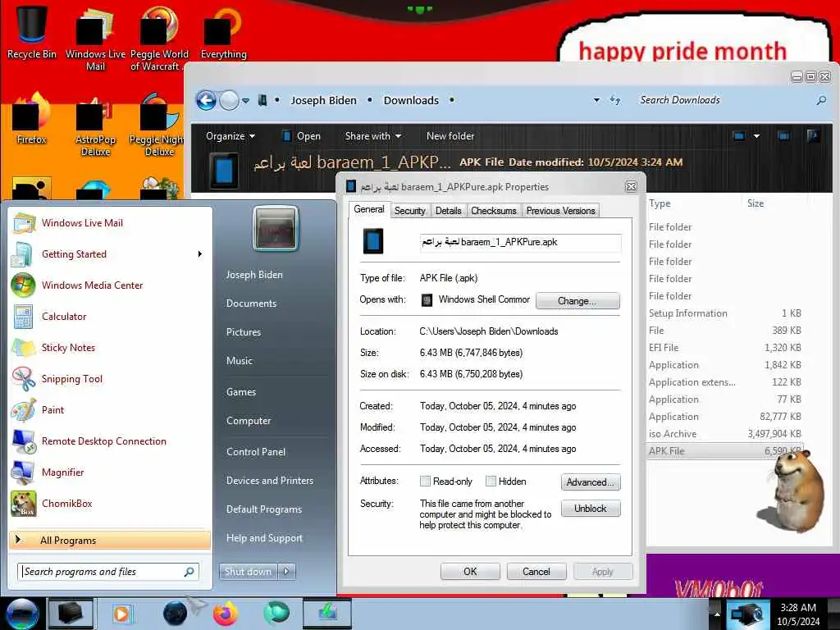Click the Search programs and files box
The width and height of the screenshot is (840, 630).
pos(102,572)
